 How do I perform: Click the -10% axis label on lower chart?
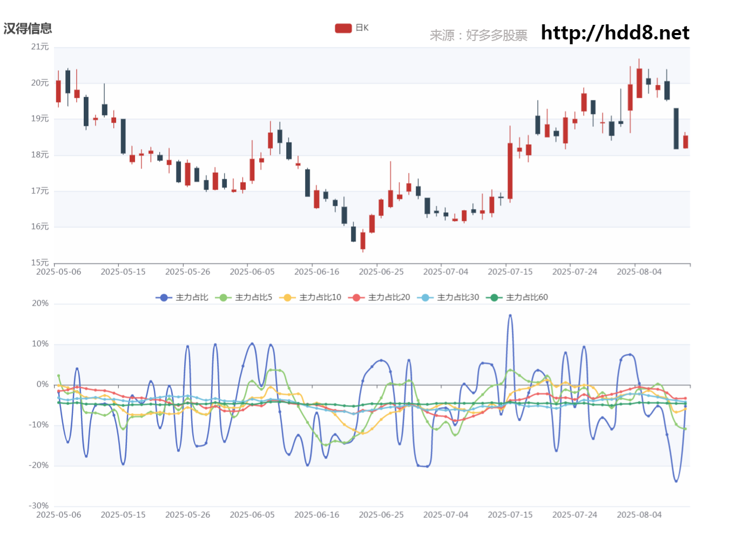pyautogui.click(x=39, y=425)
